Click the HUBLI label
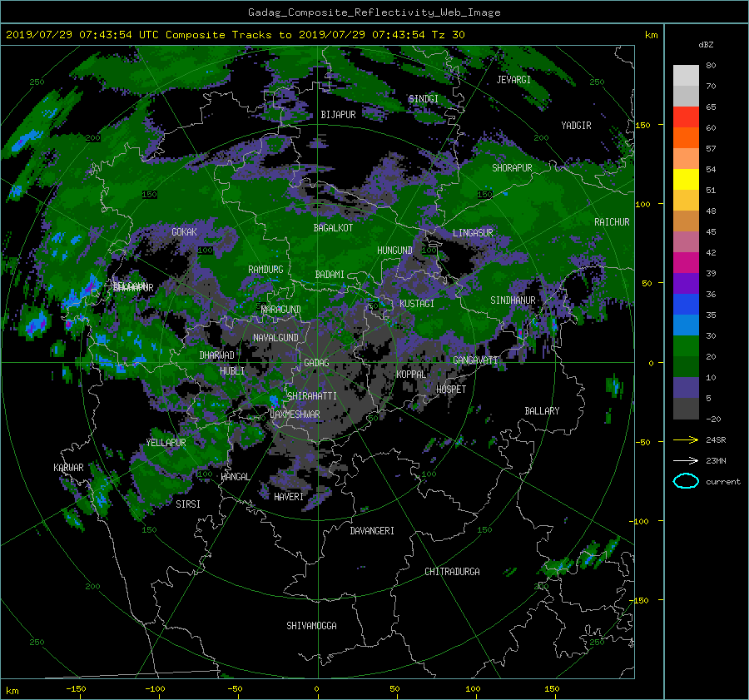749x700 pixels. pos(232,371)
